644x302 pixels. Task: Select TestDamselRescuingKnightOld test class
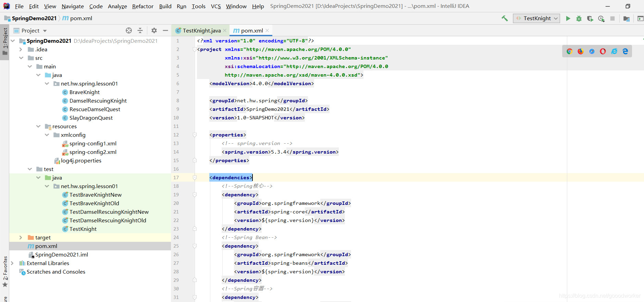tap(108, 220)
